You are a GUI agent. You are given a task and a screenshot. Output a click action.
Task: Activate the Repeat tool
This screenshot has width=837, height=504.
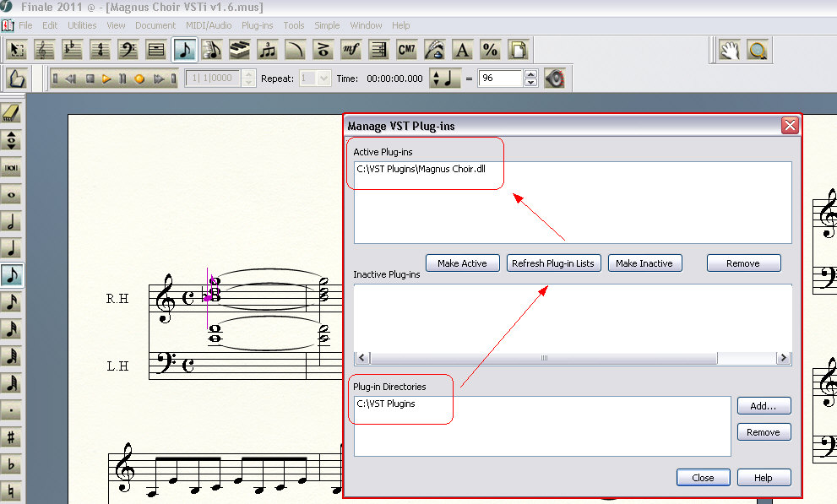click(x=378, y=50)
